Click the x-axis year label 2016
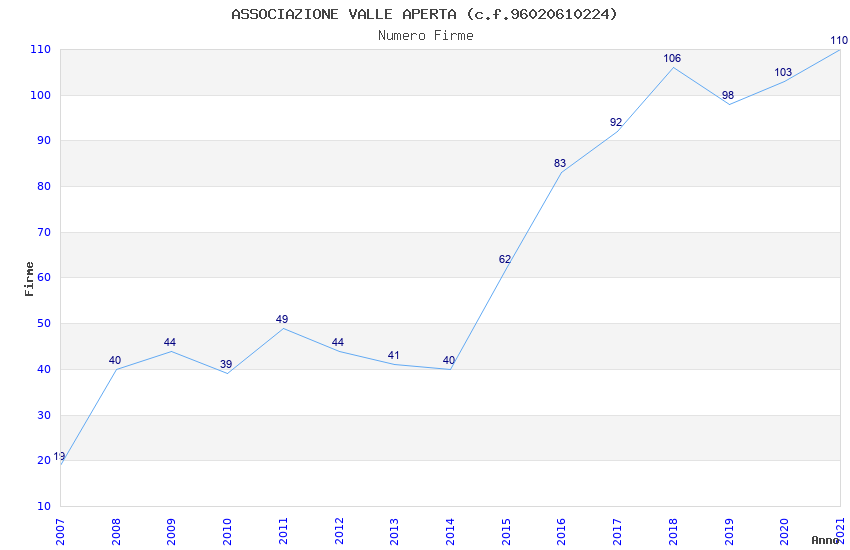The width and height of the screenshot is (850, 550). click(x=562, y=531)
